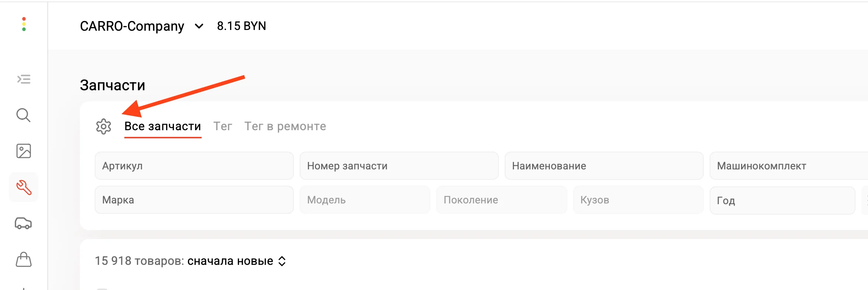
Task: Open the search magnifier in sidebar
Action: point(23,115)
